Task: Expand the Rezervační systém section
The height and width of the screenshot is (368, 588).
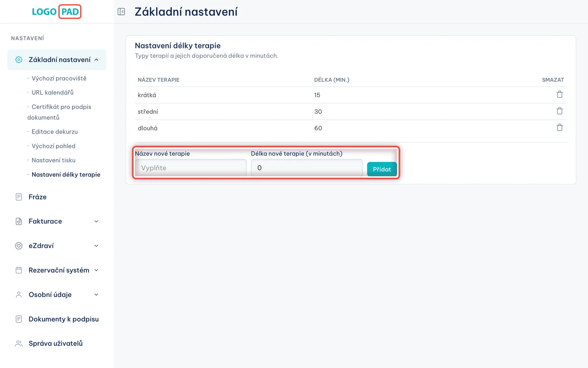Action: click(96, 270)
